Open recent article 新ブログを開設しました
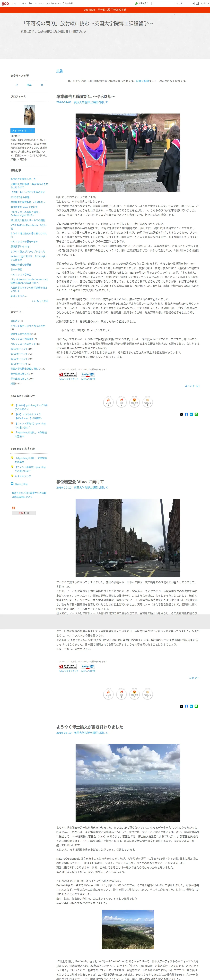This screenshot has width=210, height=980. pos(23,179)
